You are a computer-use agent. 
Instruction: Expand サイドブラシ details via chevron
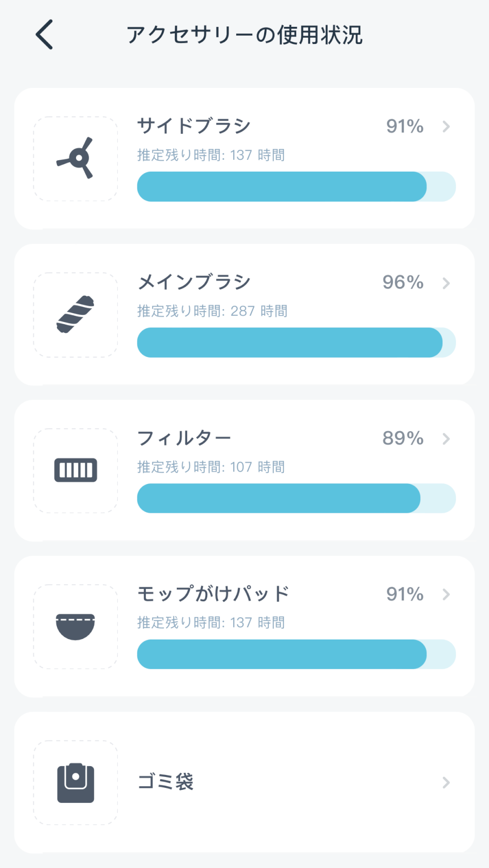[446, 127]
